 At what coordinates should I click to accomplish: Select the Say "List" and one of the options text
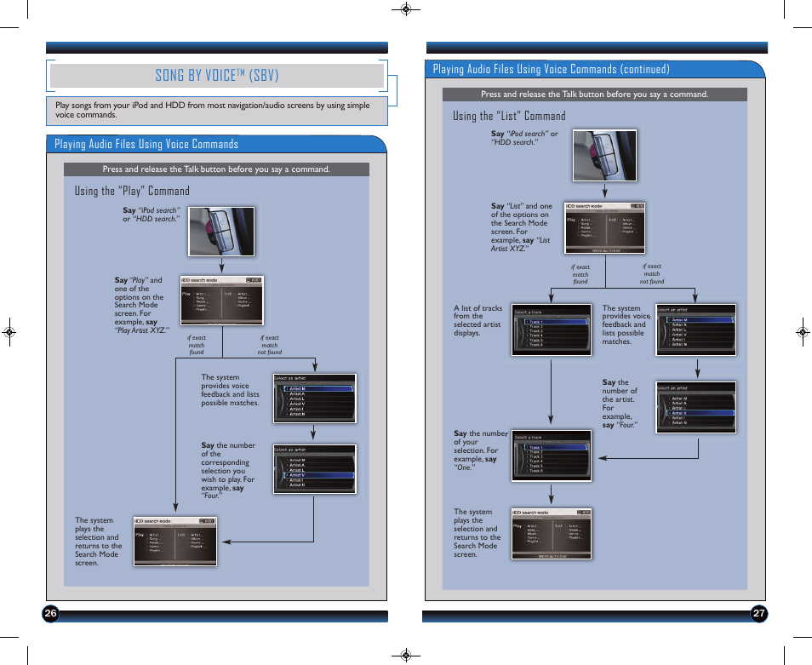tap(522, 227)
